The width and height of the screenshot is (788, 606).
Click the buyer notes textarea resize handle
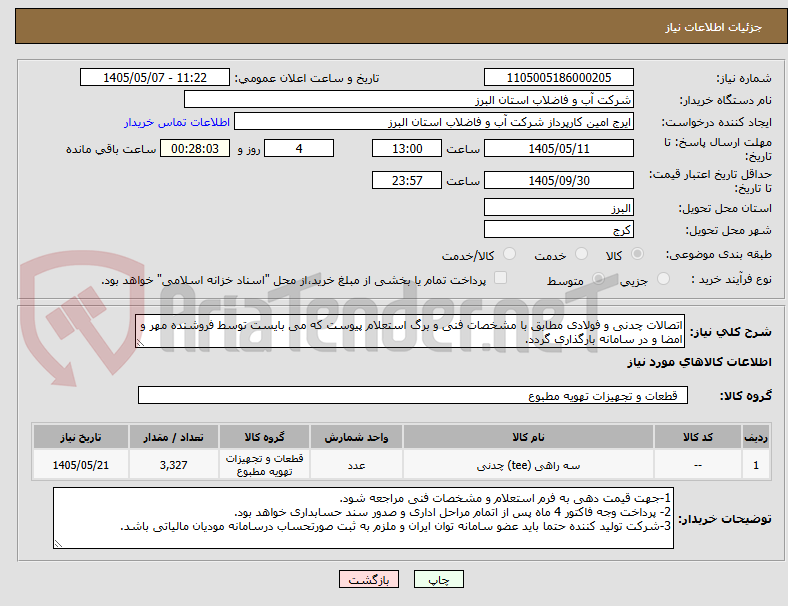[x=58, y=544]
